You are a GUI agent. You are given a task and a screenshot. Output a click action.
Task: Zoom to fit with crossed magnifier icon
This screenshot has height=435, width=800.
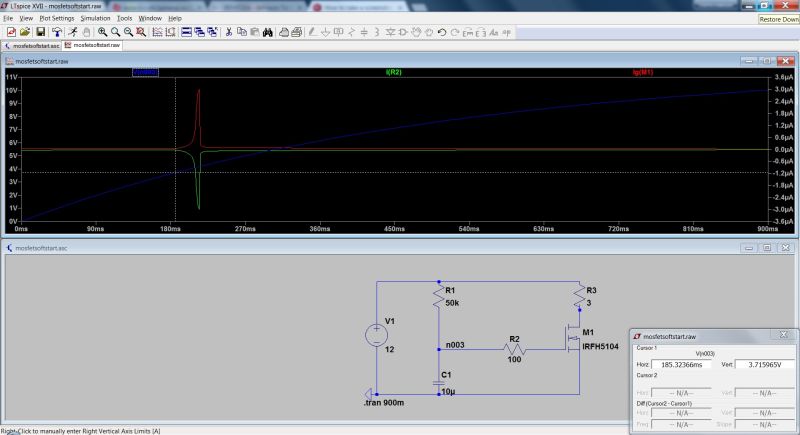[141, 32]
